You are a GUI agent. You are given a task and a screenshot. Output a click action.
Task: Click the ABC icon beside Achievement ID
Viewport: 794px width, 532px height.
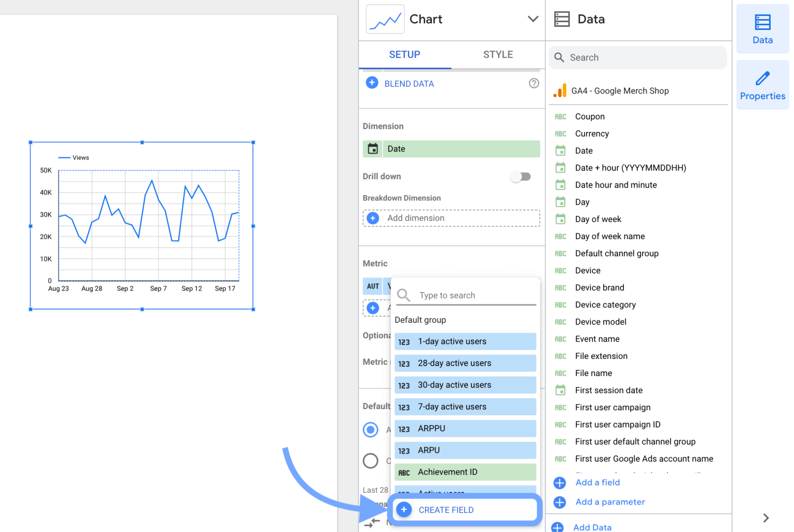pos(404,472)
